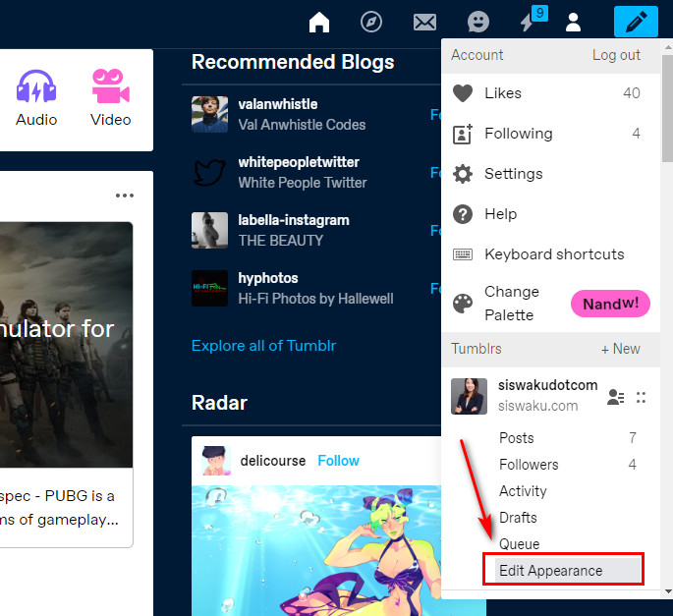This screenshot has width=673, height=616.
Task: Open valanwhistle recommended blog
Action: (x=278, y=104)
